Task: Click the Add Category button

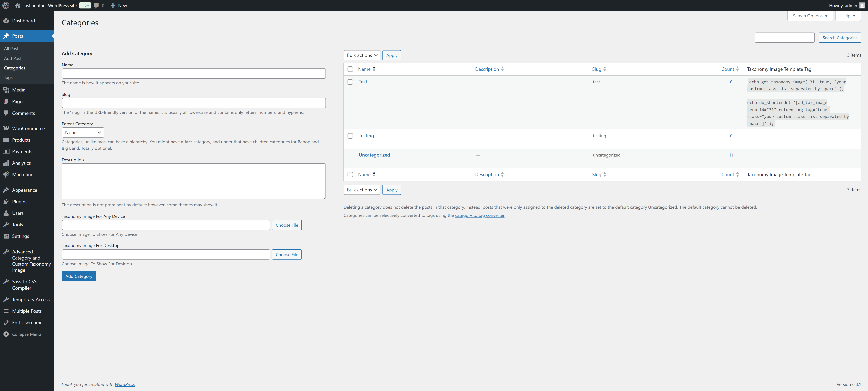Action: pyautogui.click(x=79, y=276)
